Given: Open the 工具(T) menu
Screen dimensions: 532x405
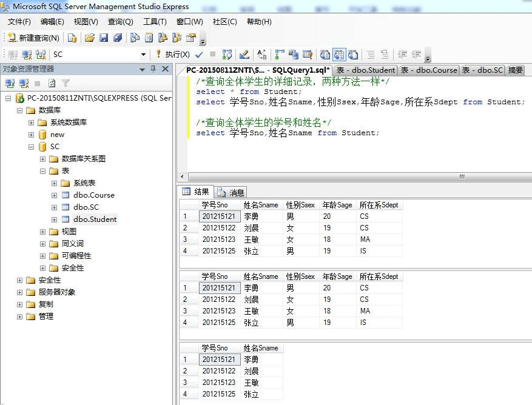Looking at the screenshot, I should pyautogui.click(x=155, y=22).
